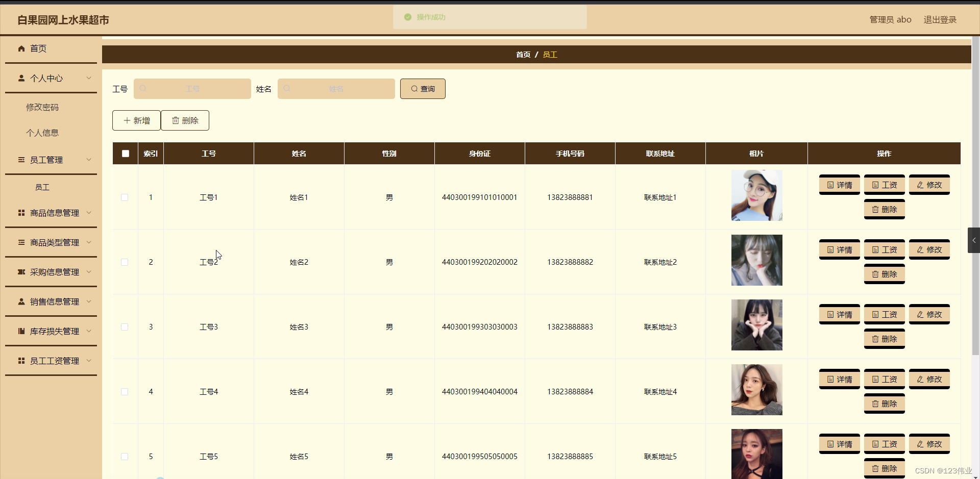
Task: Click 员工 in the breadcrumb
Action: coord(550,54)
